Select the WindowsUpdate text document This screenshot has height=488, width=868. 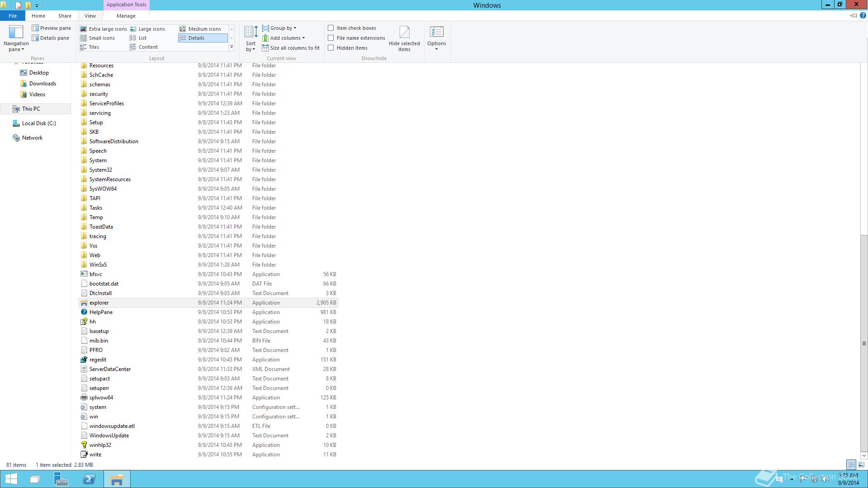click(x=208, y=436)
